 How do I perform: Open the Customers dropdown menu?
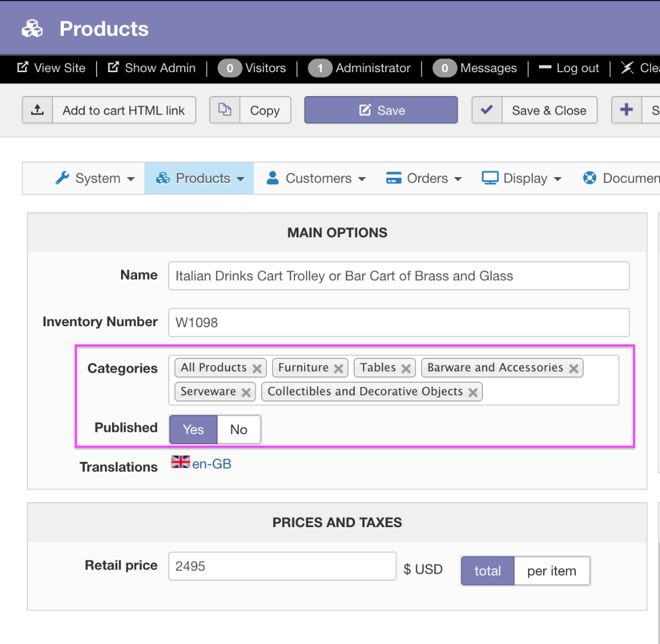click(x=317, y=178)
